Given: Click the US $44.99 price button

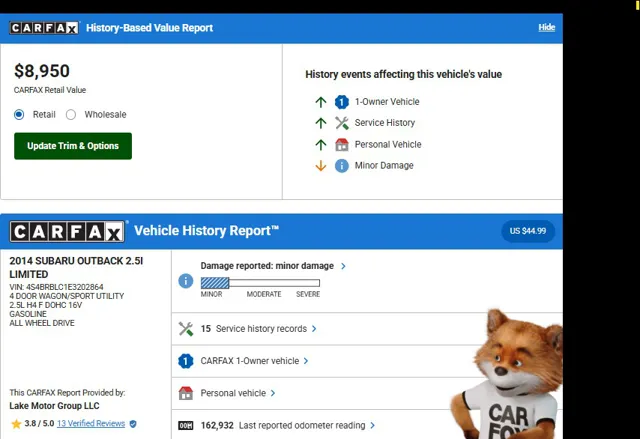Looking at the screenshot, I should 528,231.
